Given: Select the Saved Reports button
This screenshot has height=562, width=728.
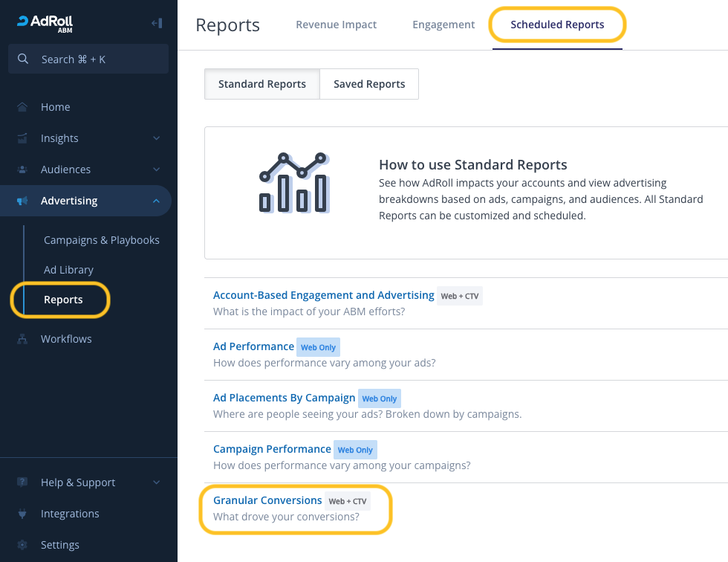Looking at the screenshot, I should 369,84.
